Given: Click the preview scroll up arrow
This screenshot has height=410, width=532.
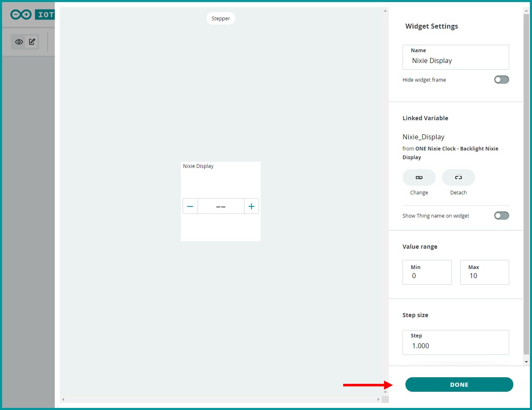Looking at the screenshot, I should [385, 11].
